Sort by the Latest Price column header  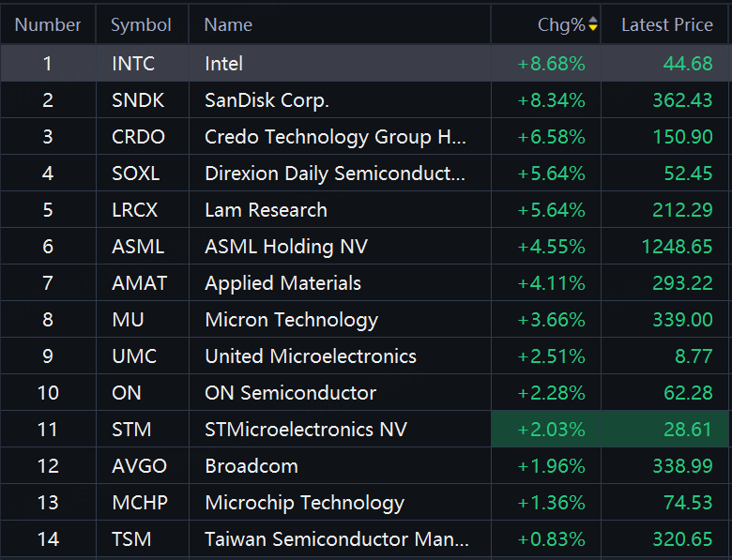(x=666, y=25)
